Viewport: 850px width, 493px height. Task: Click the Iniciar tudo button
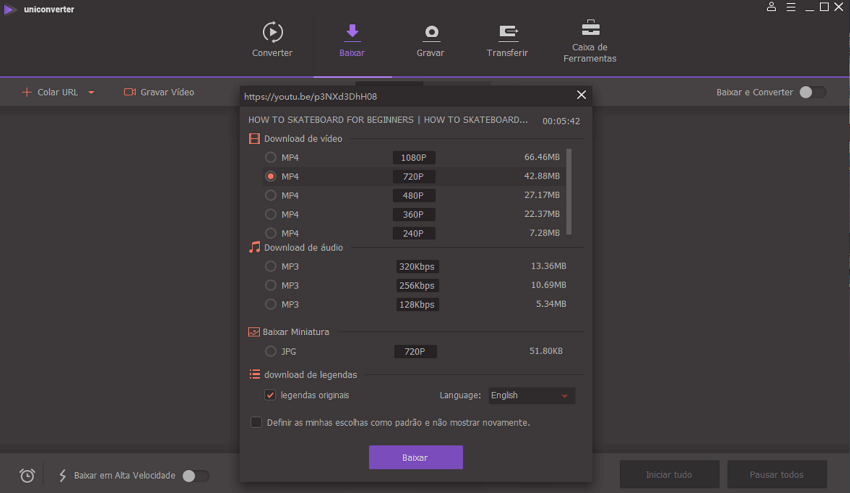coord(668,474)
